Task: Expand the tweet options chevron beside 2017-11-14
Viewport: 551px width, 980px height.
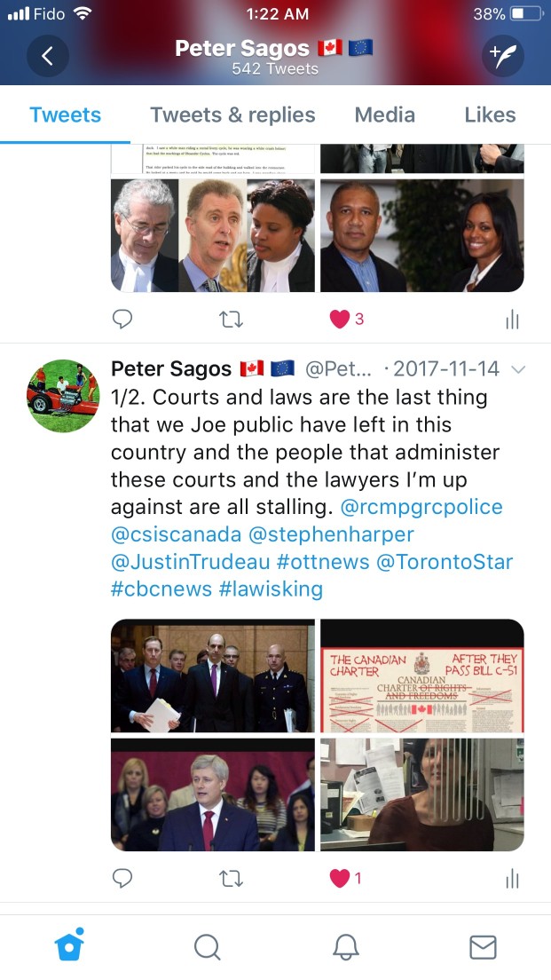Action: (518, 369)
